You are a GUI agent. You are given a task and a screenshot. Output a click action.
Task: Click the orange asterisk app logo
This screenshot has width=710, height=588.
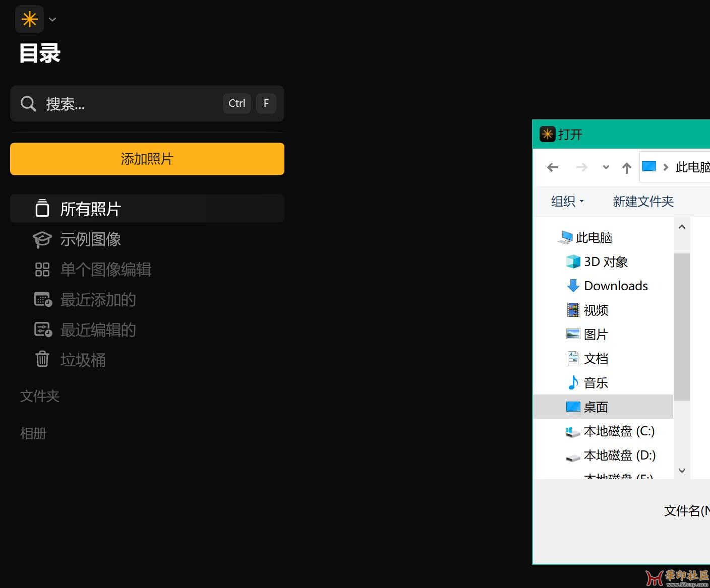tap(30, 20)
